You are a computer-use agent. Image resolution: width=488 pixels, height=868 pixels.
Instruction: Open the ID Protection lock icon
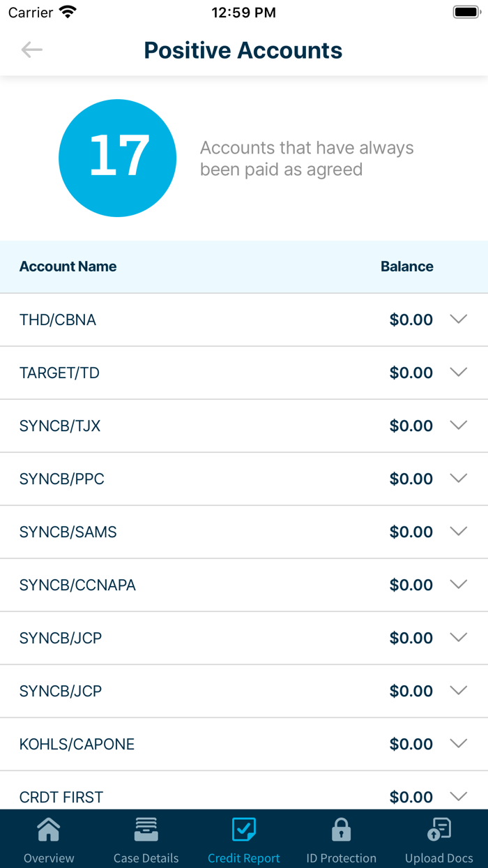[341, 830]
